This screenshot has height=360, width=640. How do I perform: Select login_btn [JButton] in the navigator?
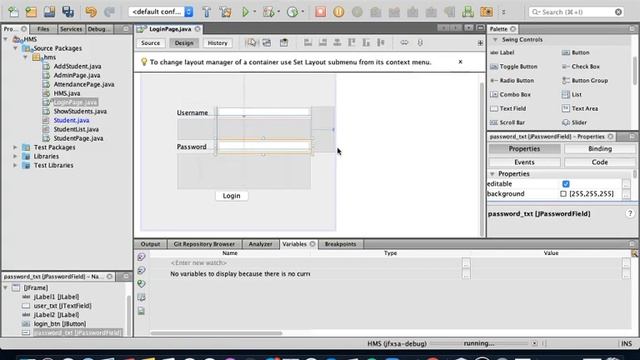click(x=60, y=324)
